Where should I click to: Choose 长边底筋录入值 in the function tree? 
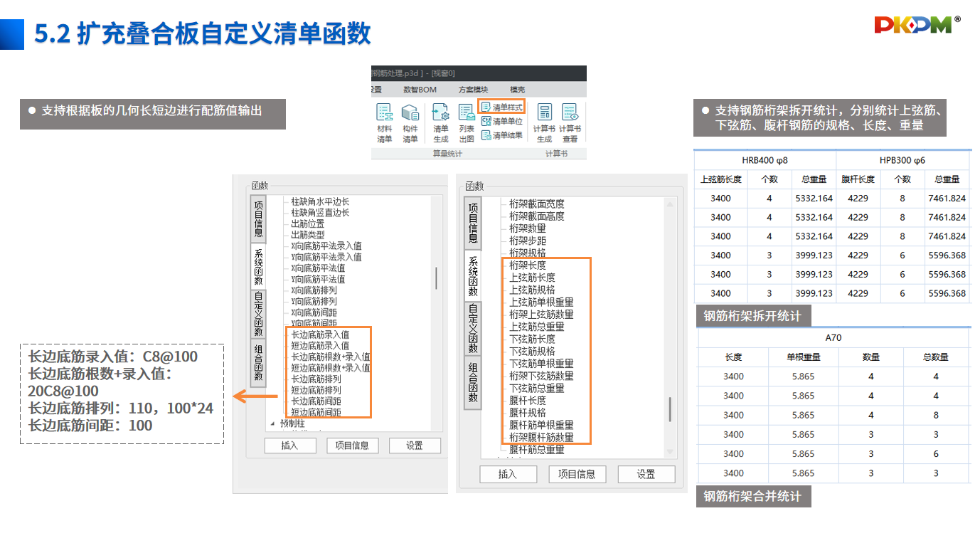(x=321, y=334)
